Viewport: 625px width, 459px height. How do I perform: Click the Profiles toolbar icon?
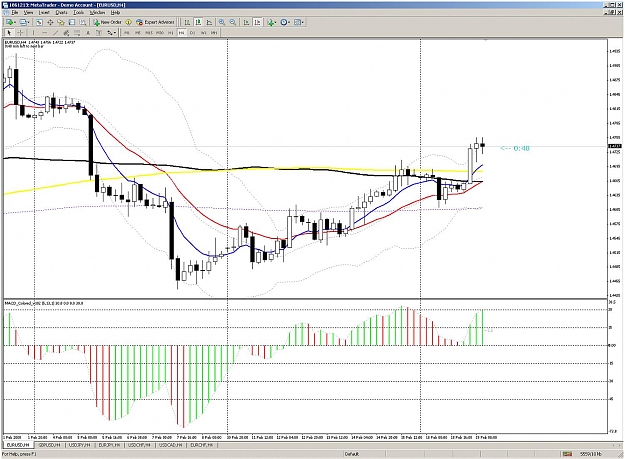click(23, 22)
